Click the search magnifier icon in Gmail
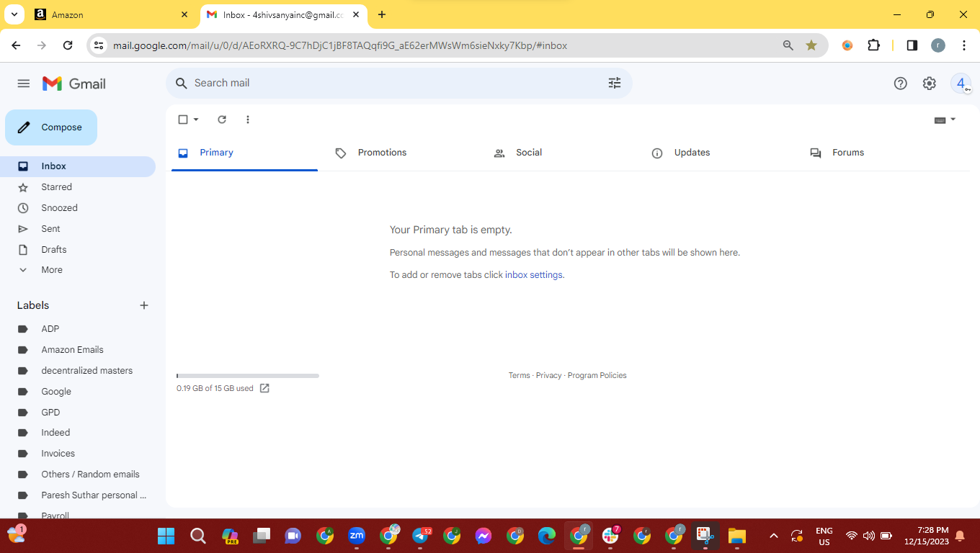 click(182, 83)
